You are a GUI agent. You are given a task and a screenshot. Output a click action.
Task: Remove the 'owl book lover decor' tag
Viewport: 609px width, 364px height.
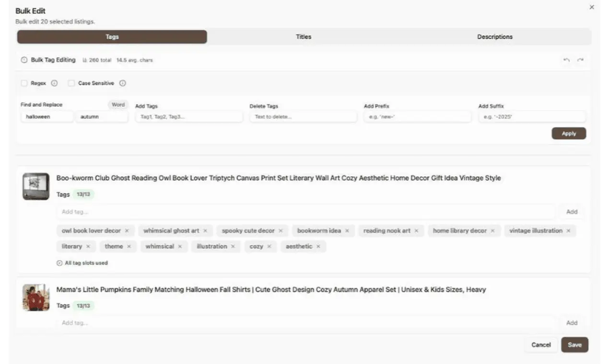point(127,231)
